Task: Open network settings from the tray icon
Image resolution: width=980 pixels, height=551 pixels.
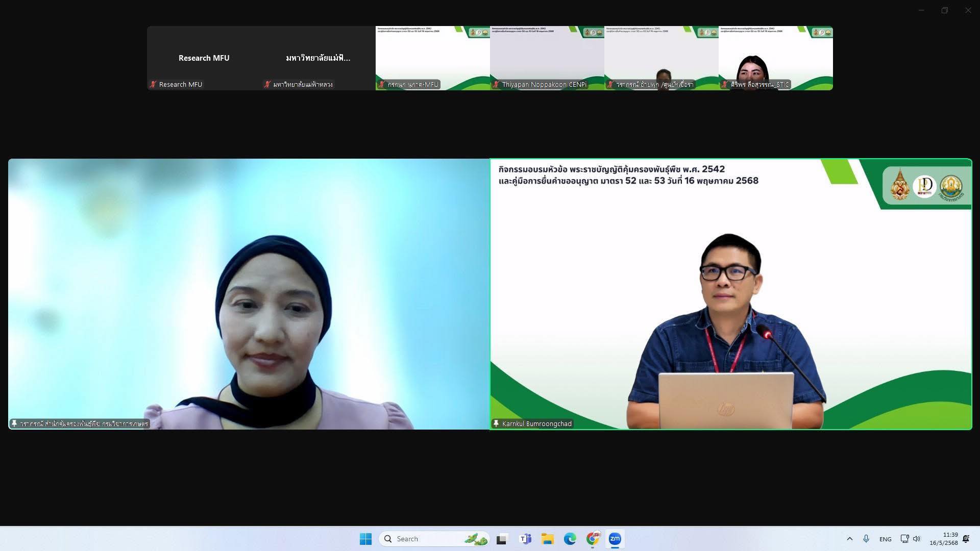Action: point(904,539)
